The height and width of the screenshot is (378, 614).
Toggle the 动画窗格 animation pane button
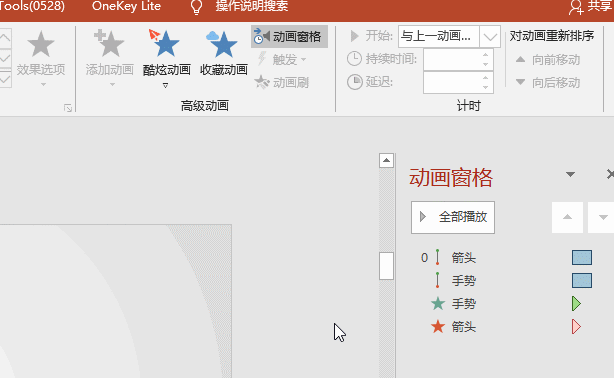click(289, 37)
